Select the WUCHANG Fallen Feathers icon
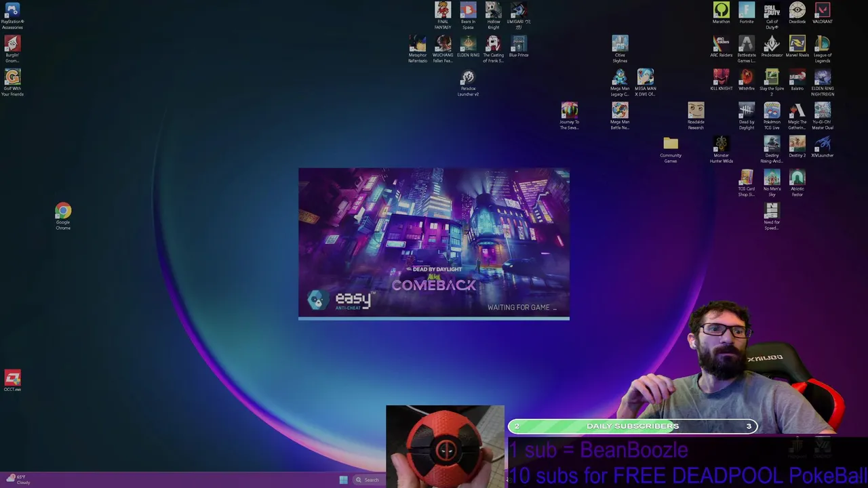Viewport: 868px width, 488px height. click(443, 49)
